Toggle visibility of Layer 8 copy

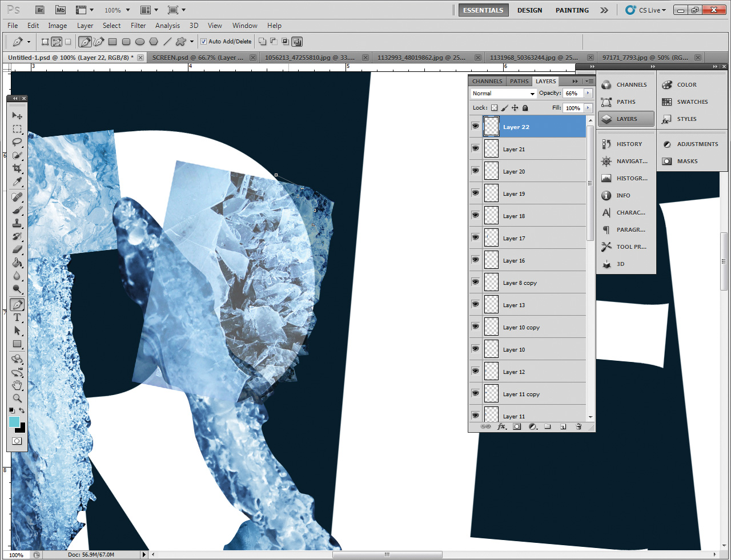click(475, 282)
